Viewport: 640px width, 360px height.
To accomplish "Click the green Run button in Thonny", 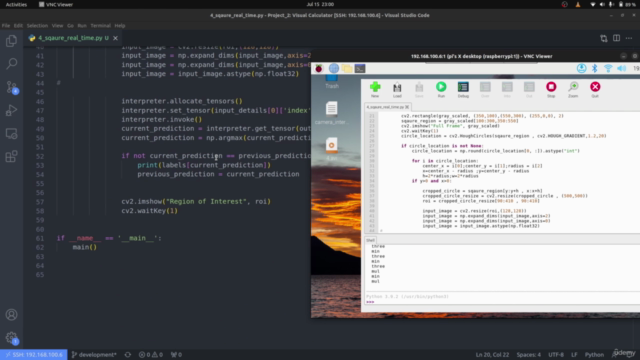I will point(441,89).
